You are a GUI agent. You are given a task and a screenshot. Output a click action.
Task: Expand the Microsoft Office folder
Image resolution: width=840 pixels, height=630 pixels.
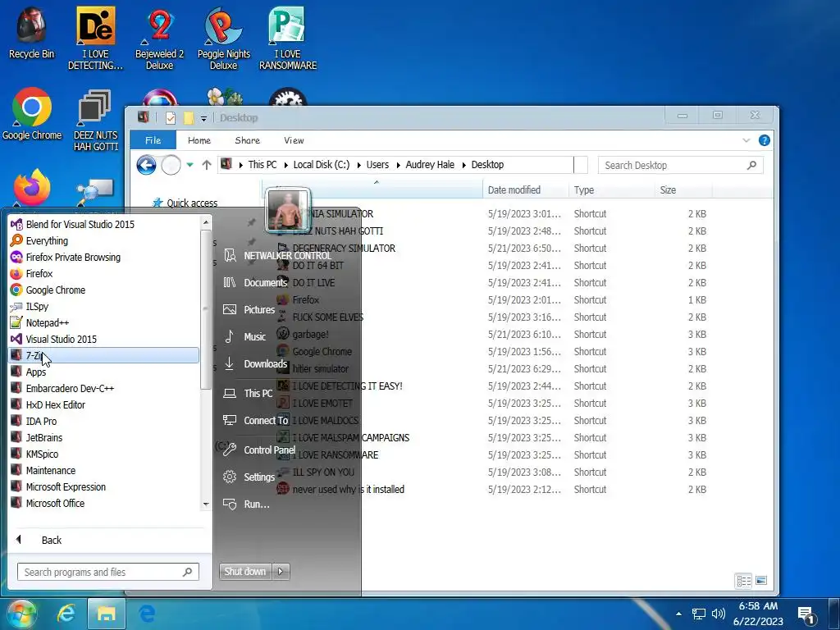[x=104, y=504]
